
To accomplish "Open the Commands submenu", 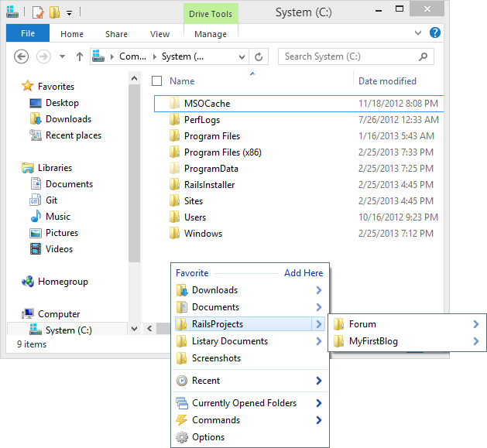I will pos(250,420).
